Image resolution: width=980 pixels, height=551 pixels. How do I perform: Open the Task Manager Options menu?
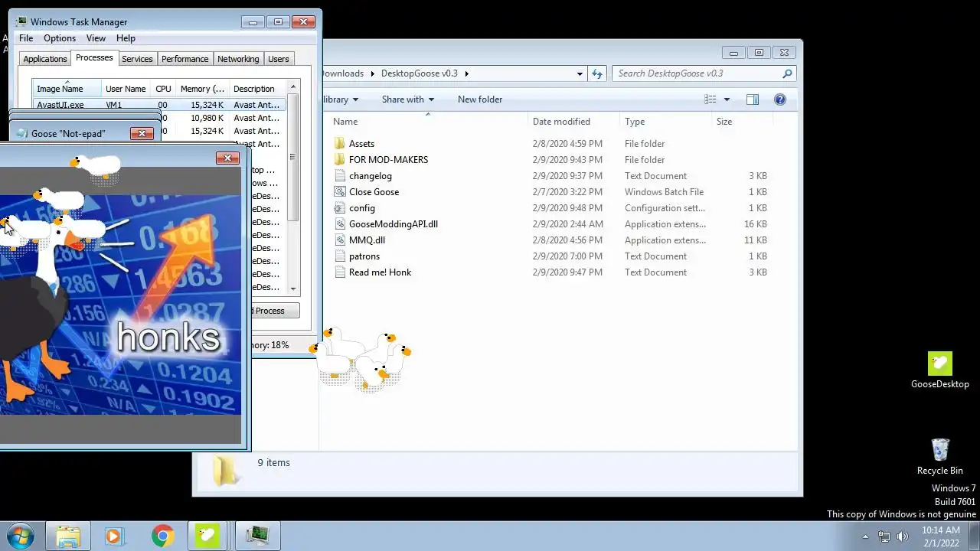pos(60,38)
